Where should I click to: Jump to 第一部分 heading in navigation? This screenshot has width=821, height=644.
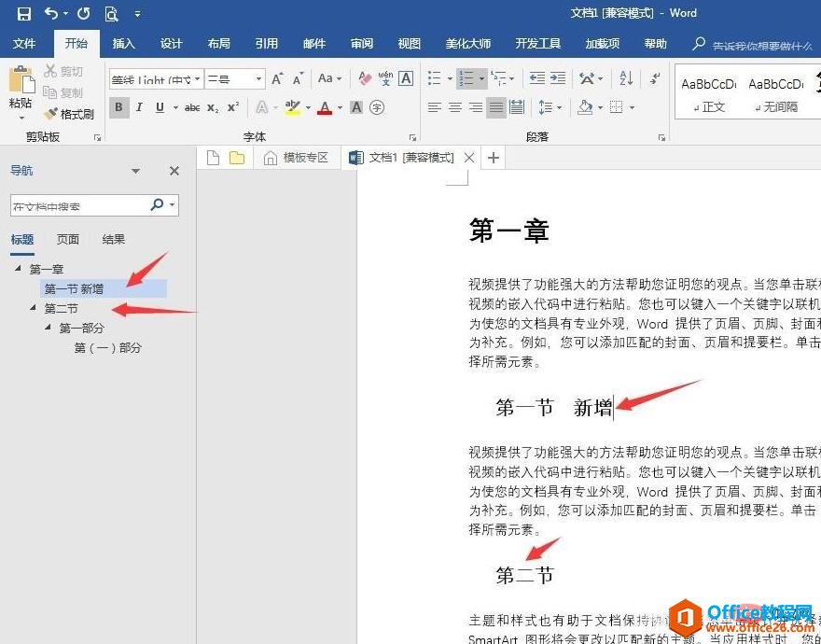[x=82, y=329]
